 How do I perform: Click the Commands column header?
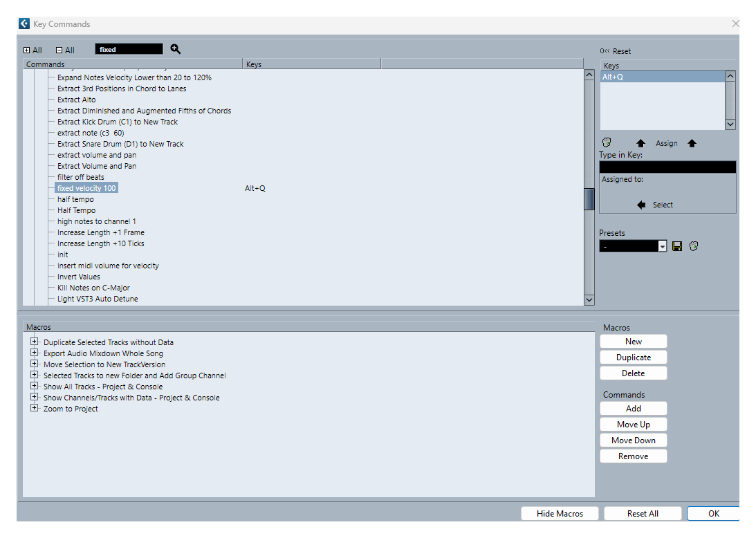131,64
